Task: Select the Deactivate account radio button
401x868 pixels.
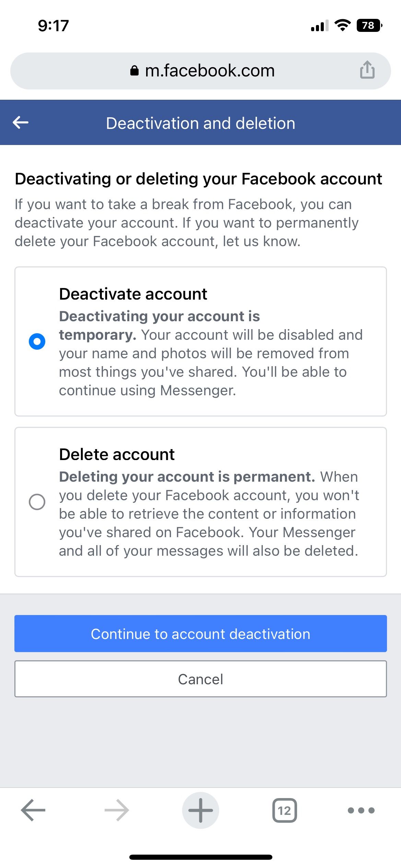Action: (x=37, y=341)
